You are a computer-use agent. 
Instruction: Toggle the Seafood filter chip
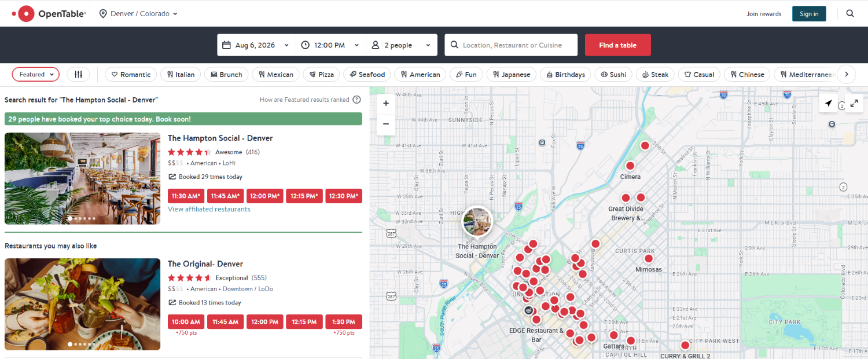[367, 74]
